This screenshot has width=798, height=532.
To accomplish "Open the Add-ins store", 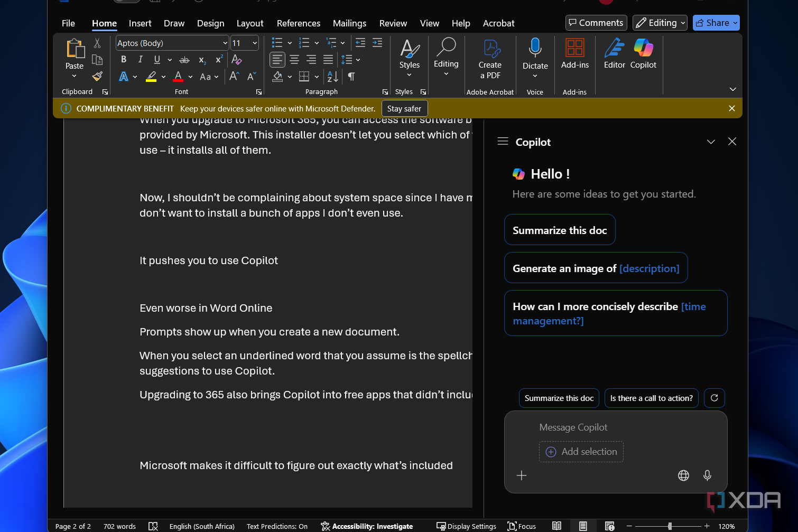I will [574, 53].
